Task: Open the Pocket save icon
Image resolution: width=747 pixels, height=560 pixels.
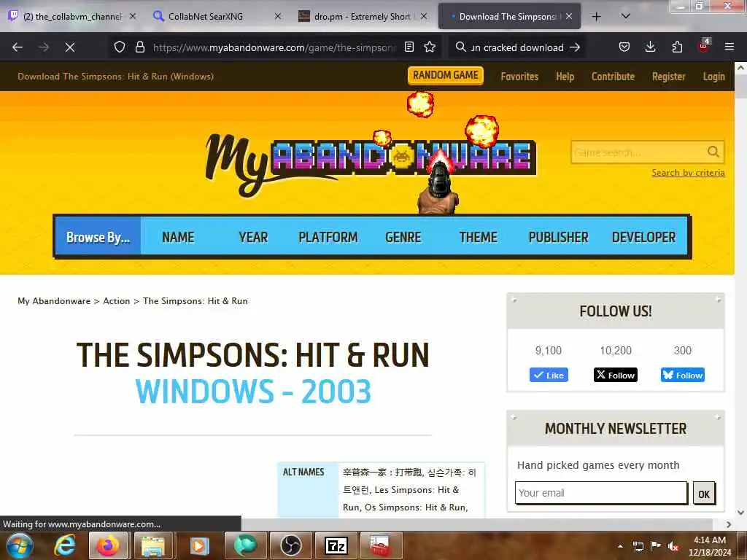Action: (x=624, y=47)
